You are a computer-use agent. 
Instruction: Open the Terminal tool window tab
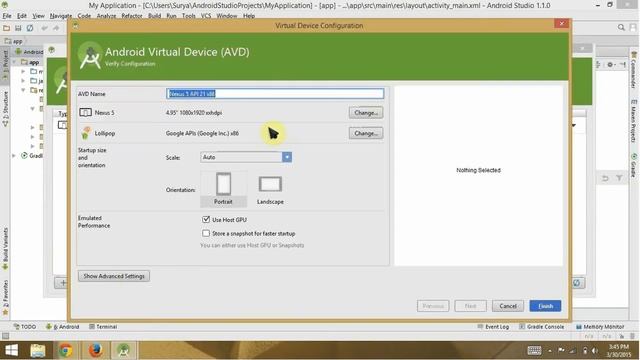coord(103,327)
